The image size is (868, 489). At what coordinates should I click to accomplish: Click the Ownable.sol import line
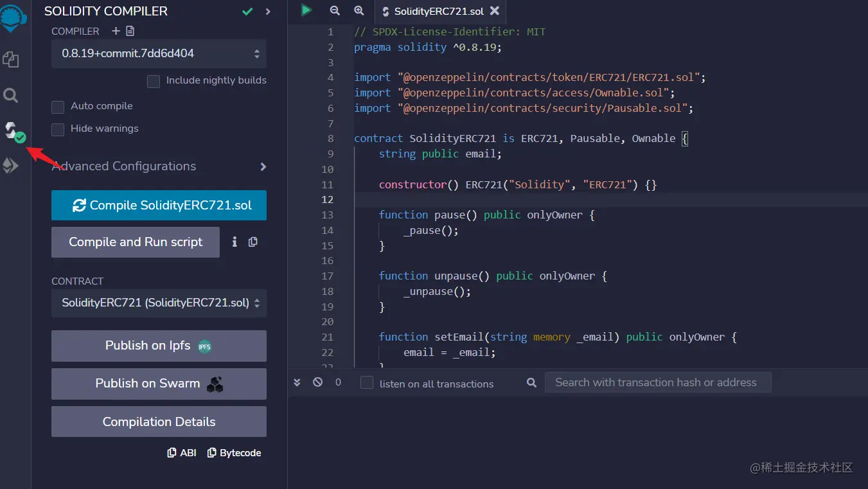[x=515, y=93]
